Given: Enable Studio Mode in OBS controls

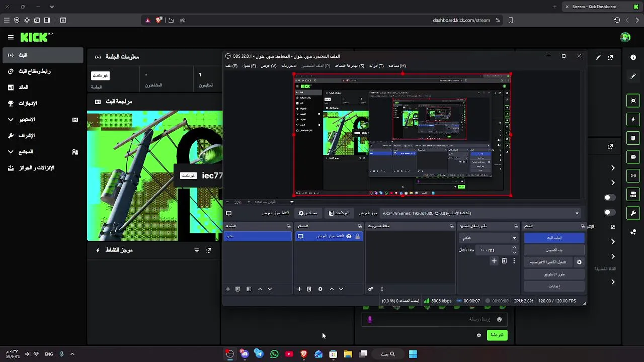Looking at the screenshot, I should pos(554,274).
